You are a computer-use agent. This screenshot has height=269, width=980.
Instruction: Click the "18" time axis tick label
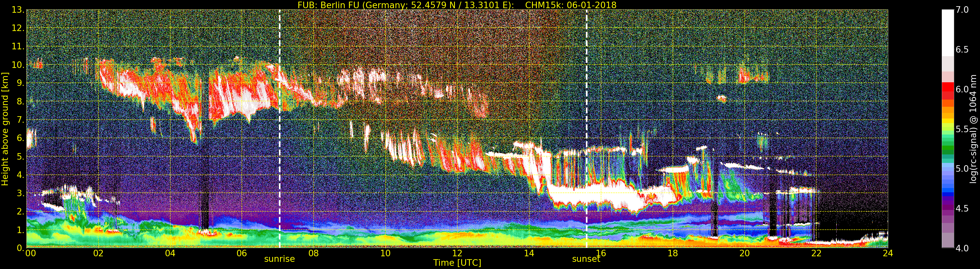click(673, 253)
